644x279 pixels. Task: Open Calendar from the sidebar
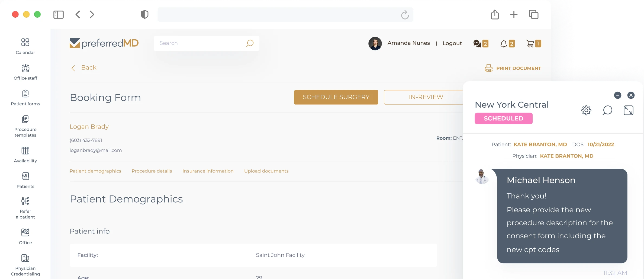pos(25,46)
